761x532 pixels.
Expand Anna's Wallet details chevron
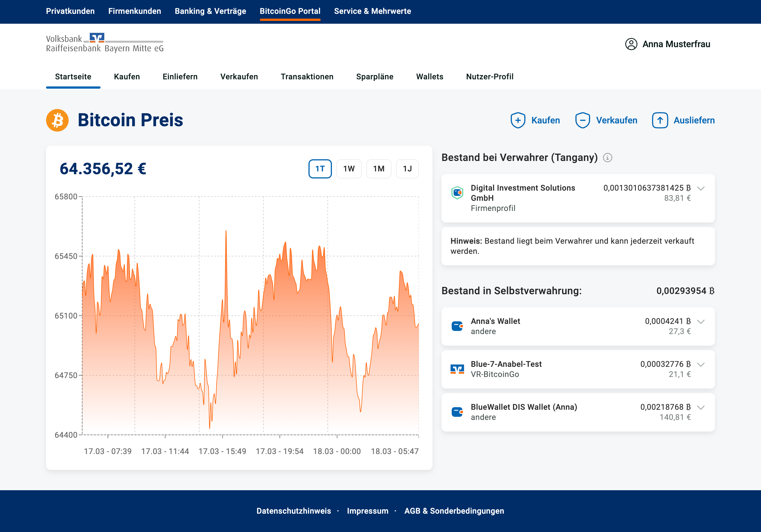coord(700,322)
